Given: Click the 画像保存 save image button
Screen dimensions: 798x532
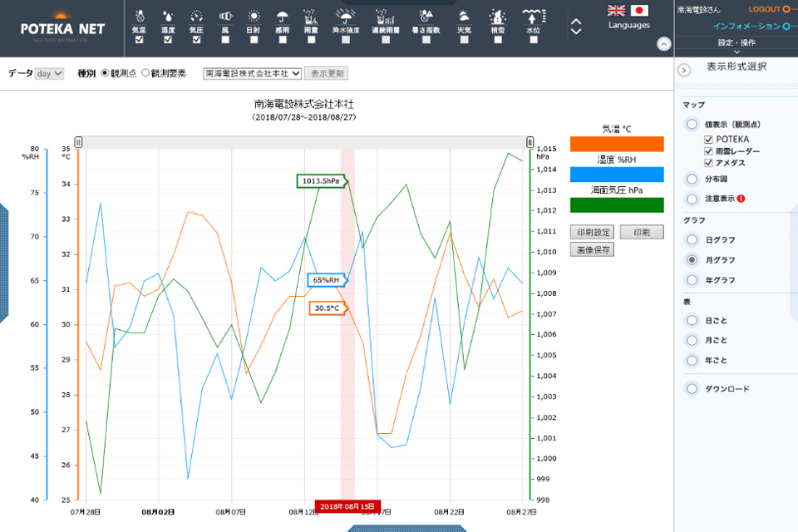Looking at the screenshot, I should (x=593, y=249).
